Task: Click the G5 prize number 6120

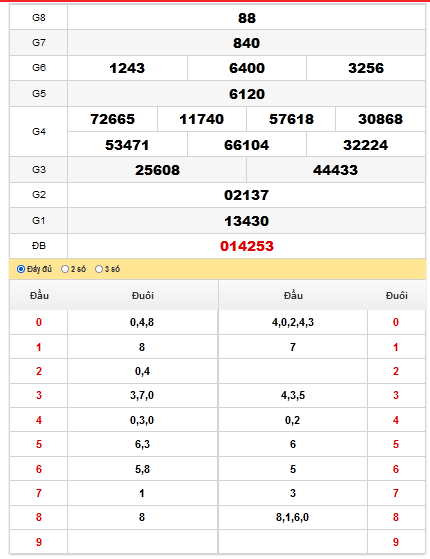Action: 247,94
